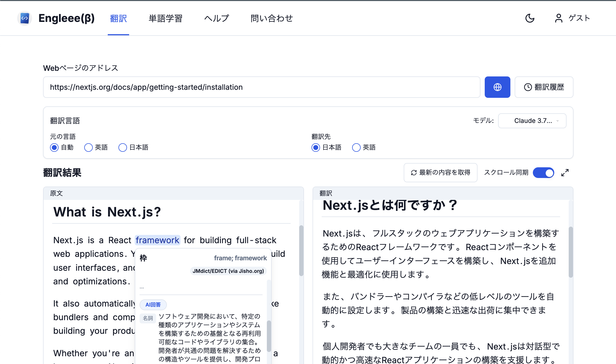The width and height of the screenshot is (616, 364).
Task: Click the dictionary popup scrollbar
Action: [269, 336]
